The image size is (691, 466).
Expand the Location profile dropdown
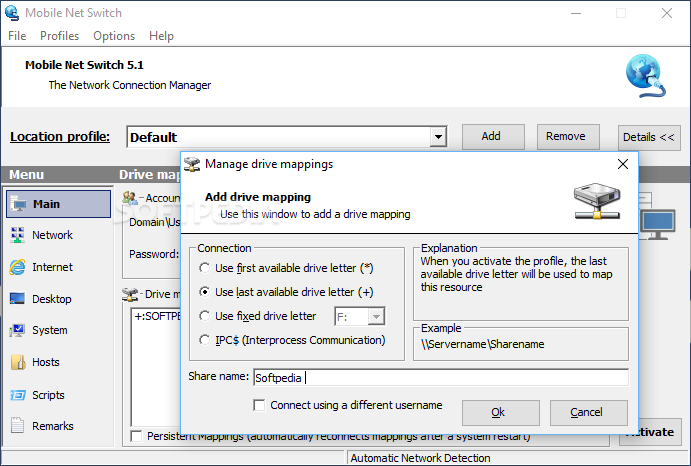(438, 137)
